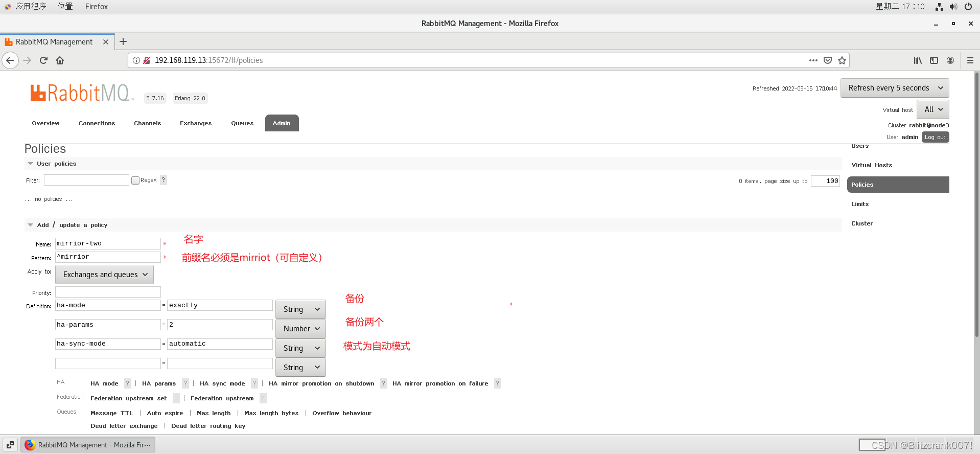Open help for HA mirror promotion on failure
980x454 pixels.
498,383
